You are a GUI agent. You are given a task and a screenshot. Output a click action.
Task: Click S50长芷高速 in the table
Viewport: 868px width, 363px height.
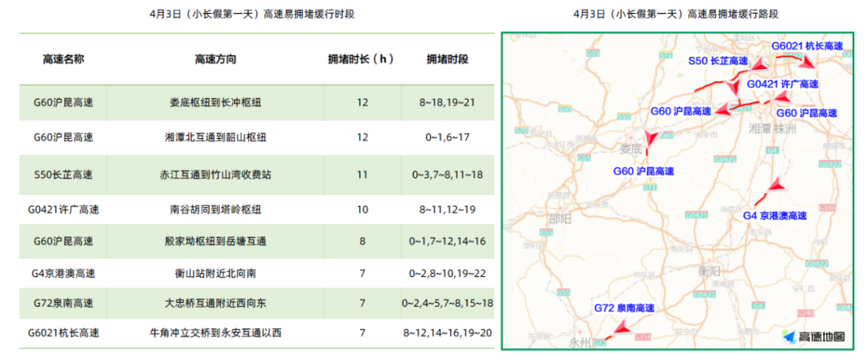click(63, 175)
